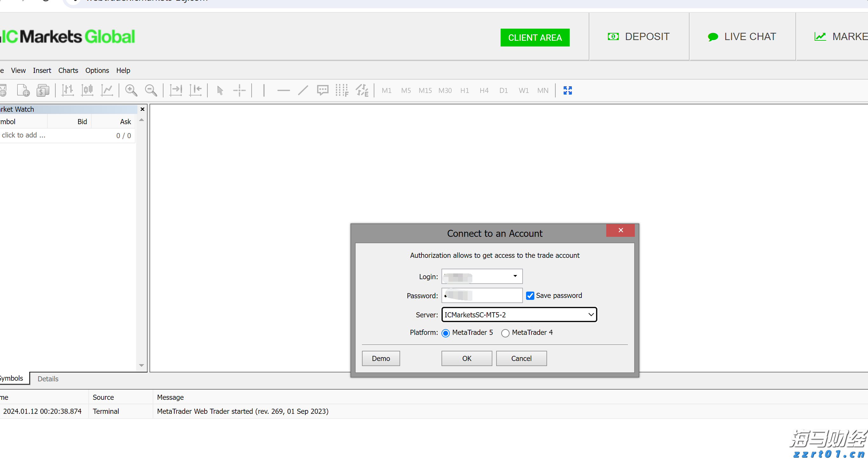Expand the Login dropdown arrow

tap(515, 276)
